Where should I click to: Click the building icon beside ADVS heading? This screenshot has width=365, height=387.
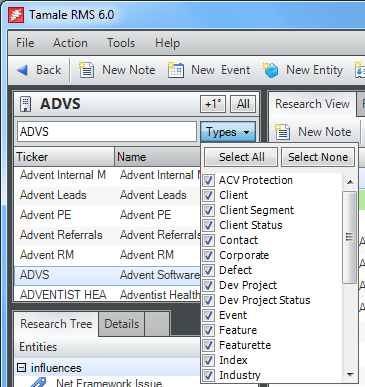pyautogui.click(x=25, y=104)
